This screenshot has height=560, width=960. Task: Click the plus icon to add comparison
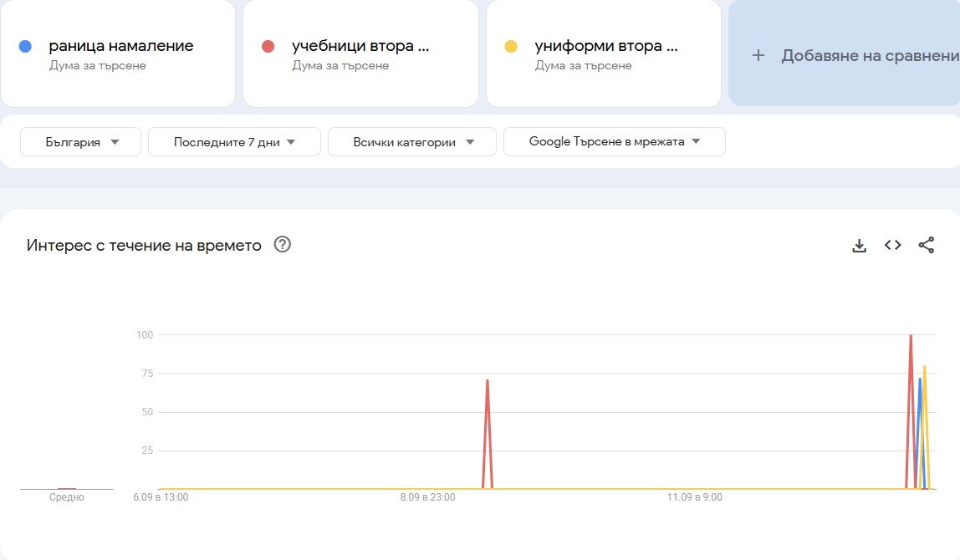[x=758, y=55]
